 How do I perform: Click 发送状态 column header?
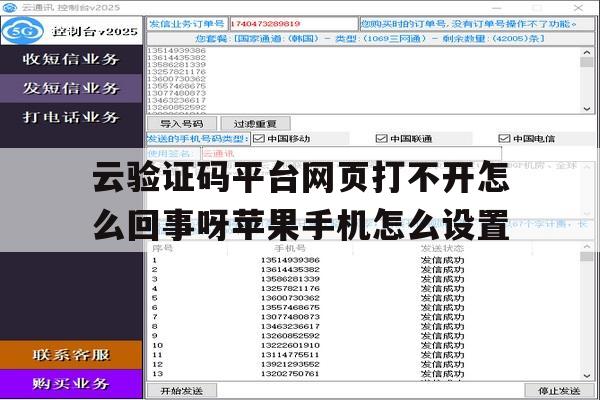[x=442, y=248]
